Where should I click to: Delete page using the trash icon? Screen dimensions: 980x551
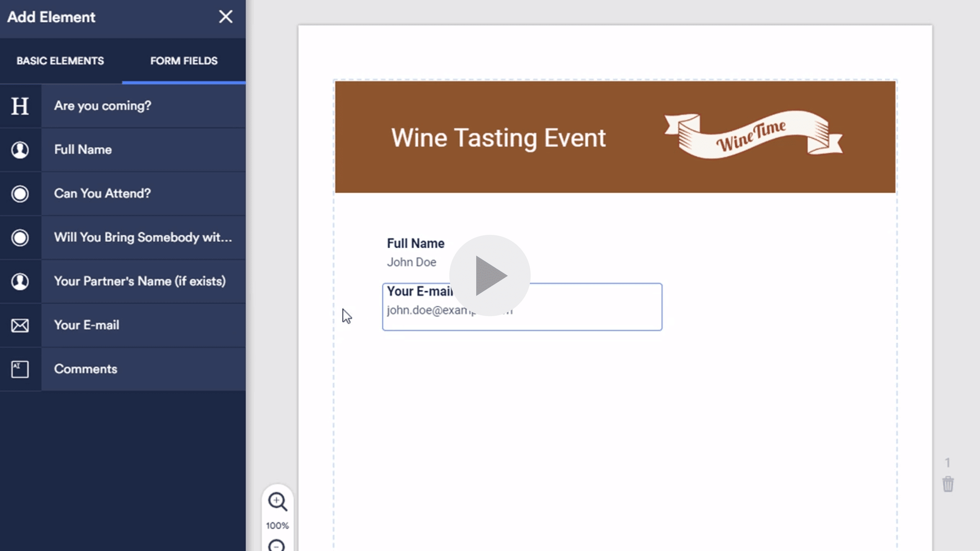click(948, 484)
